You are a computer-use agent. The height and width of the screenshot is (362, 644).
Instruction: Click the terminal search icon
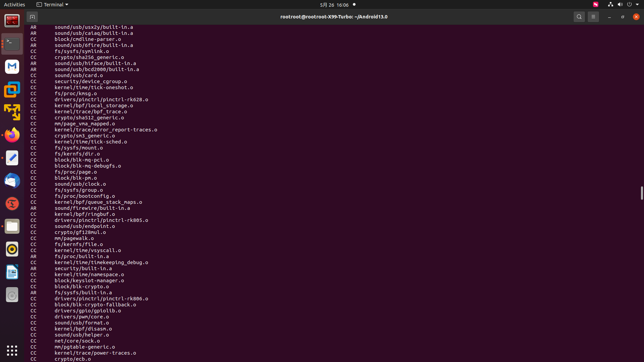[x=579, y=17]
